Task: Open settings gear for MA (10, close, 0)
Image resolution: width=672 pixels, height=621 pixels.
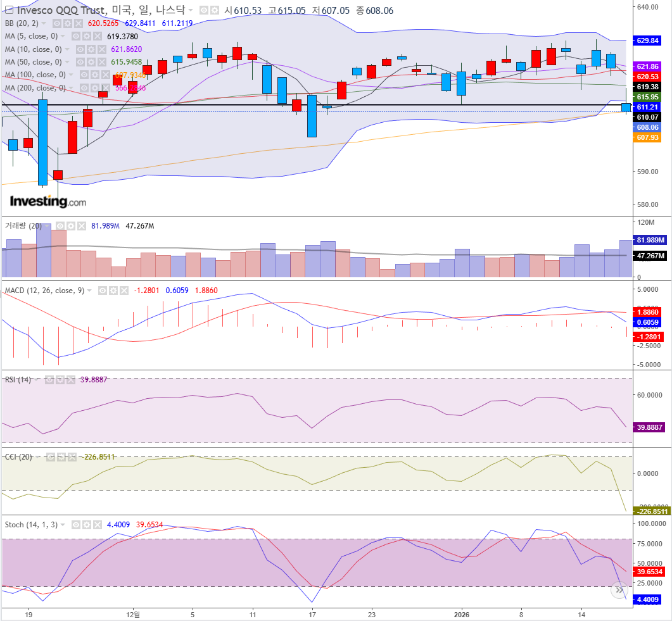Action: tap(91, 49)
